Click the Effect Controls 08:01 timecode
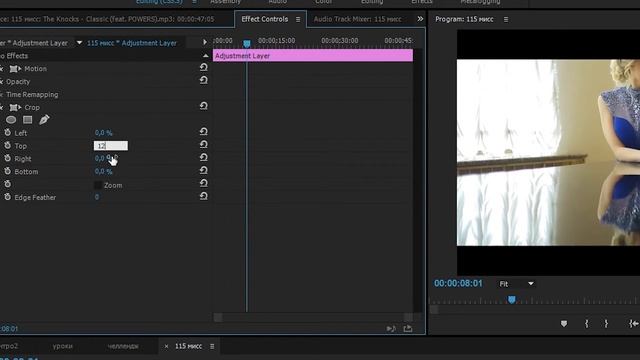 [9, 329]
